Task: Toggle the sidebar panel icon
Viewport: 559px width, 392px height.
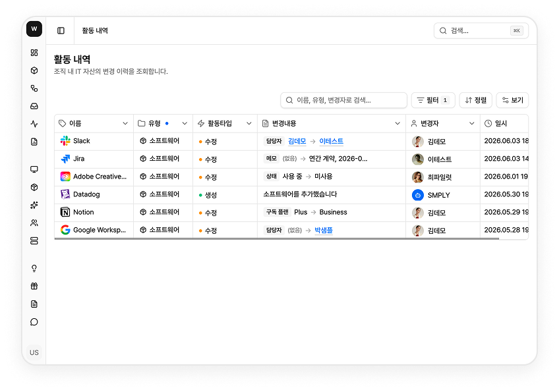Action: pyautogui.click(x=61, y=31)
